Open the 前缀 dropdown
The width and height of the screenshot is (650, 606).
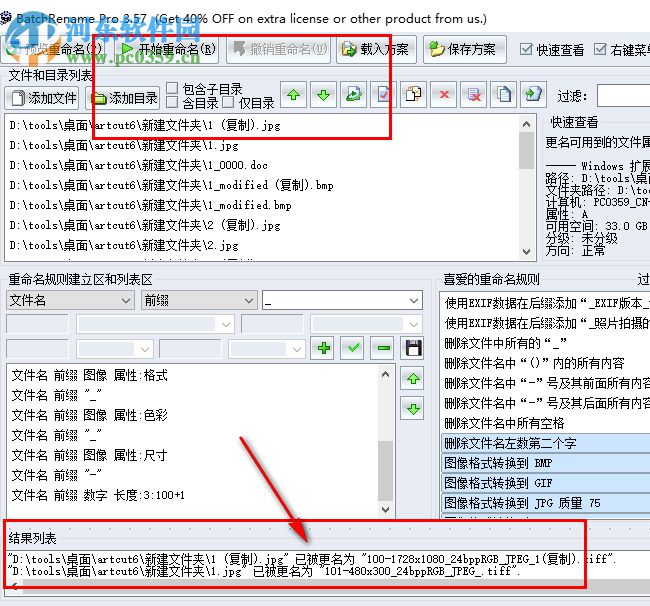[199, 300]
